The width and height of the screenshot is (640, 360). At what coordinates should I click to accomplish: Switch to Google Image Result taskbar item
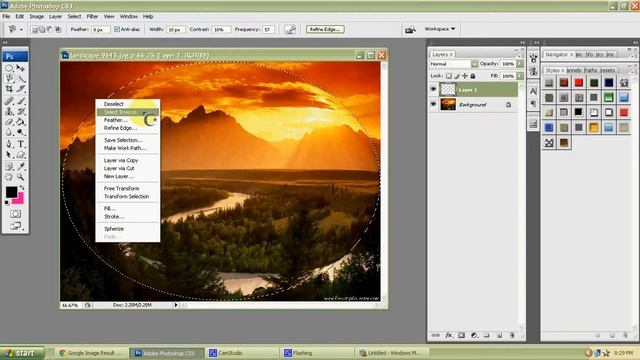point(92,353)
